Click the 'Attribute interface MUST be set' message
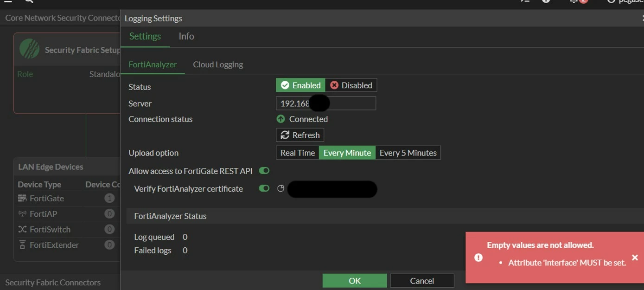This screenshot has width=644, height=290. click(x=567, y=263)
